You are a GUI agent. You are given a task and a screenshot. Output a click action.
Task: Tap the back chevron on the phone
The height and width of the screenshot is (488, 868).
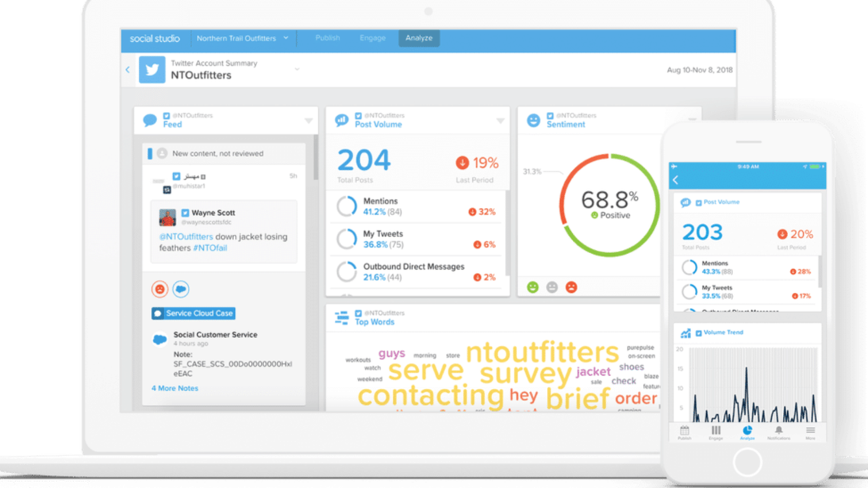676,180
